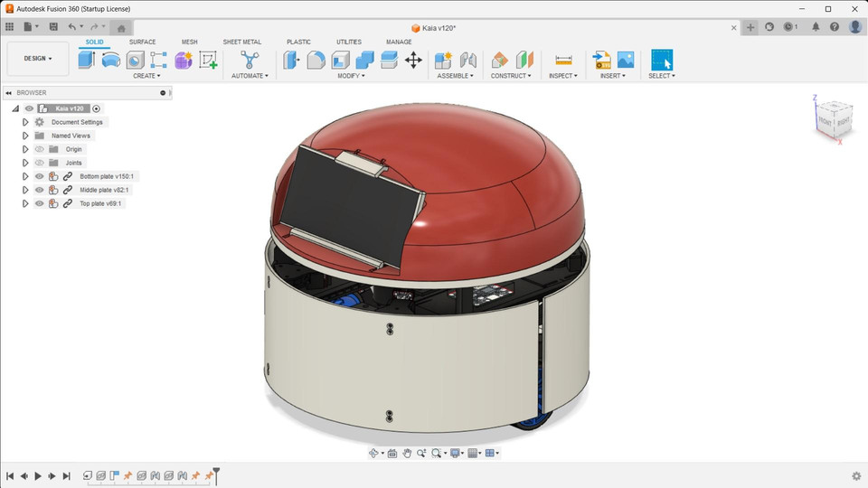Switch to the PLASTIC tab

pyautogui.click(x=298, y=42)
